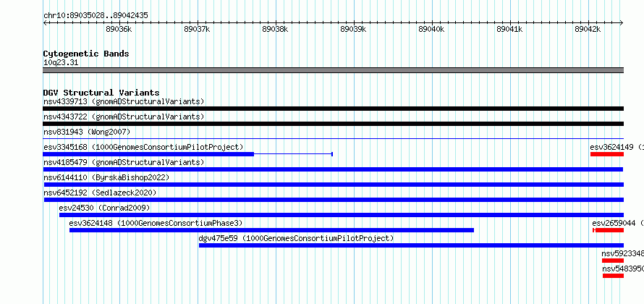The height and width of the screenshot is (304, 644).
Task: Open esv24530 Conrad2009 label
Action: click(x=104, y=208)
